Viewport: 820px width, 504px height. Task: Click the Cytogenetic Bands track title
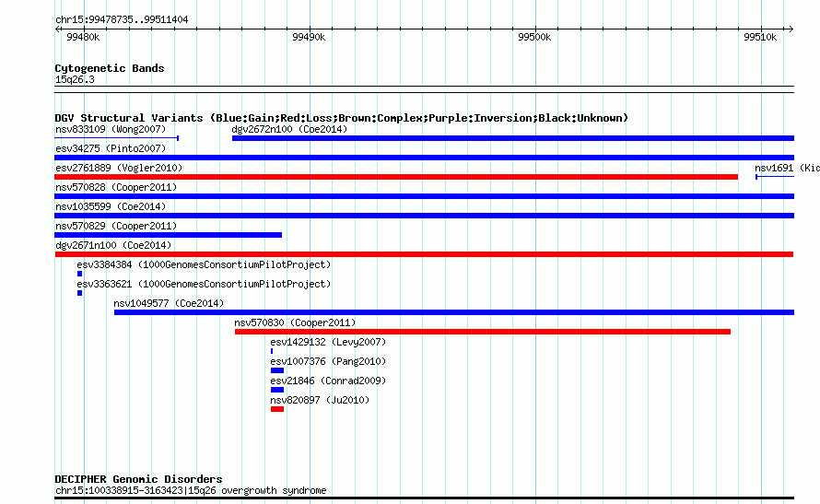[110, 68]
